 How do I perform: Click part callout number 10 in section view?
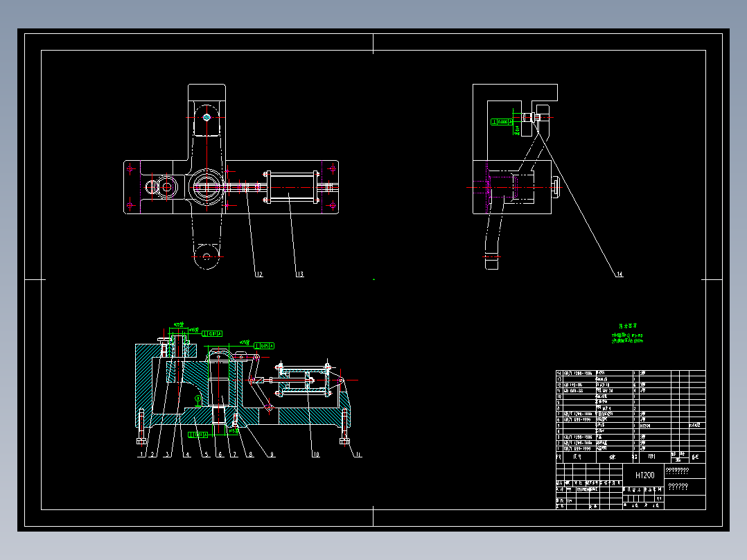[316, 455]
